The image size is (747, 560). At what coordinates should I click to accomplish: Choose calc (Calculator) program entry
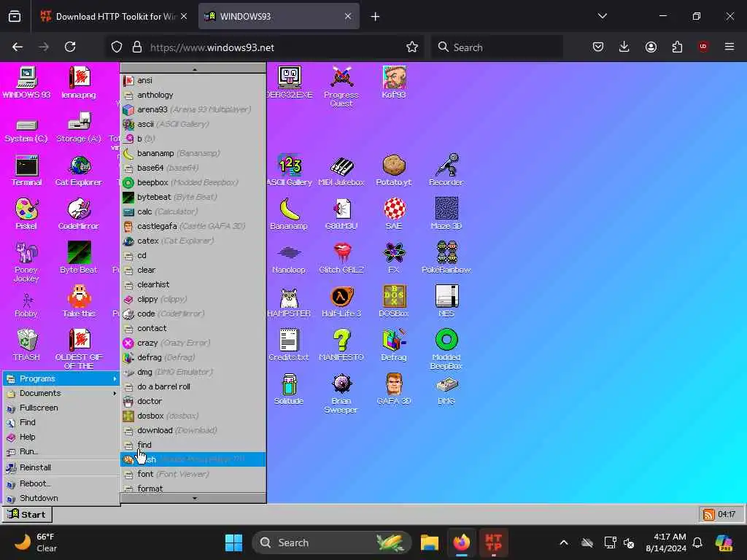(193, 211)
